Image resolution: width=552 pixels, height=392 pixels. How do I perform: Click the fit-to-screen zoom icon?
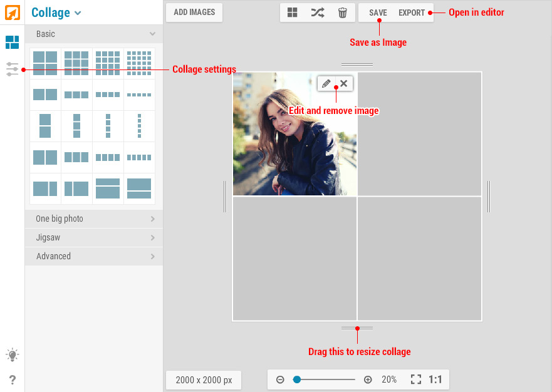point(416,379)
